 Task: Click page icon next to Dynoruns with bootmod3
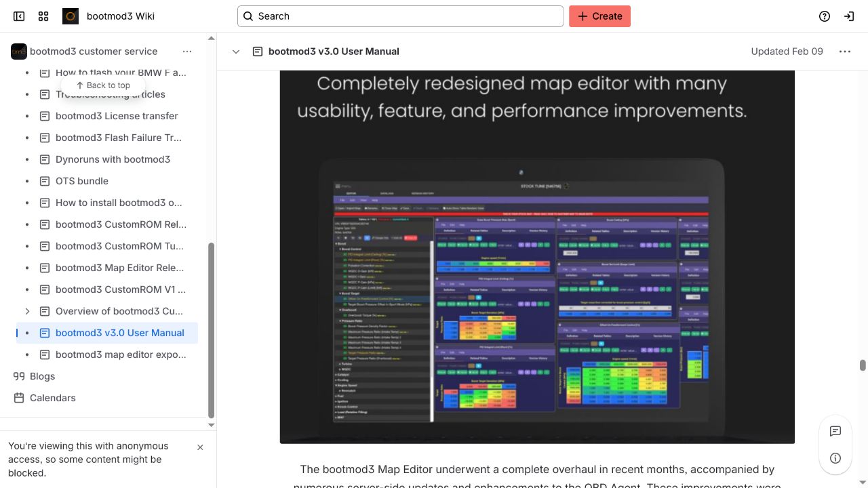(45, 159)
